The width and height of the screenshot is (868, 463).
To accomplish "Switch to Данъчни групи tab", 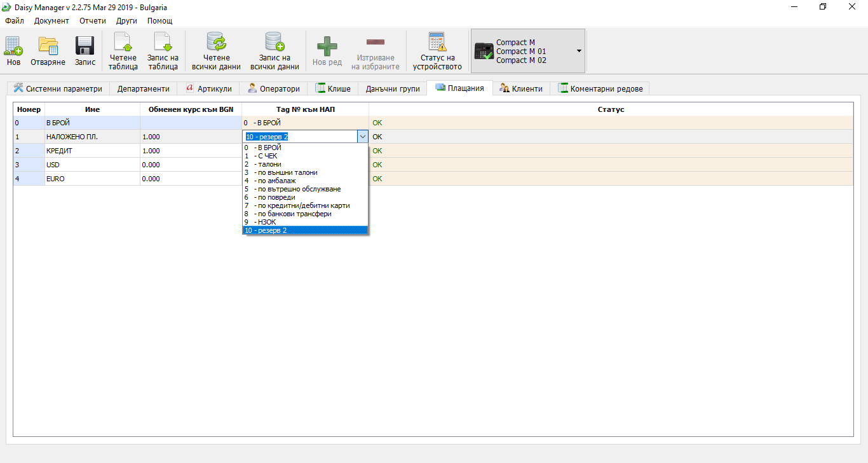I will 393,88.
